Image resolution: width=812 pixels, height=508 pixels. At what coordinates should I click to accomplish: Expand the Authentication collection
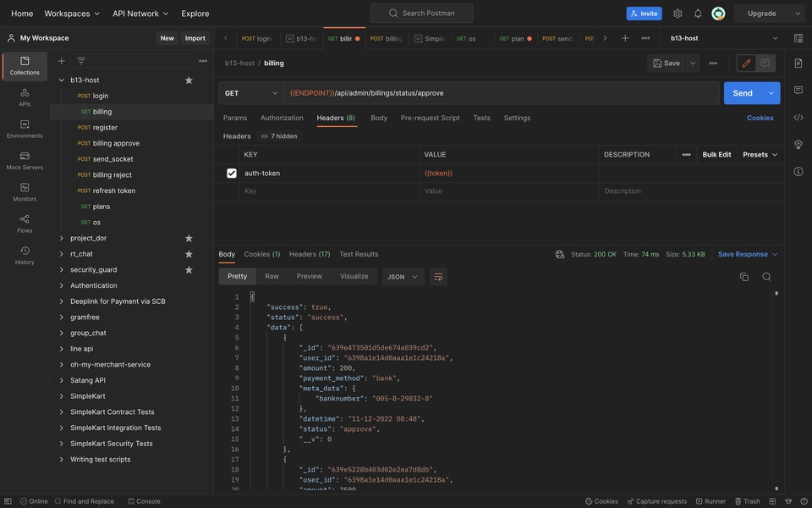click(x=61, y=285)
